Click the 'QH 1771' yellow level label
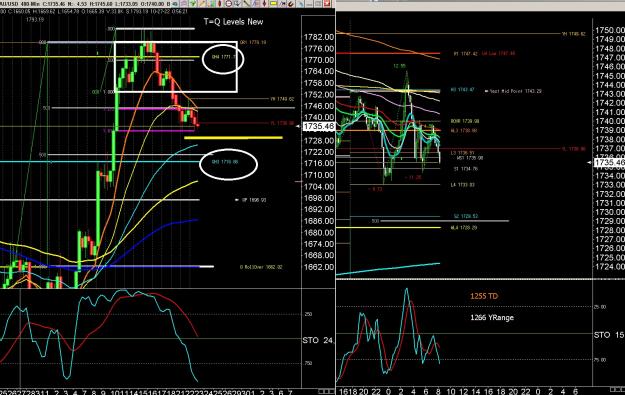 (x=223, y=57)
